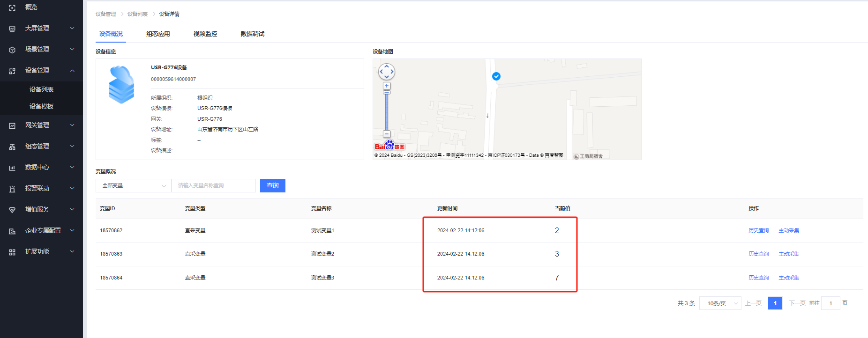Switch to the 视频监控 tab
This screenshot has height=338, width=868.
coord(205,34)
